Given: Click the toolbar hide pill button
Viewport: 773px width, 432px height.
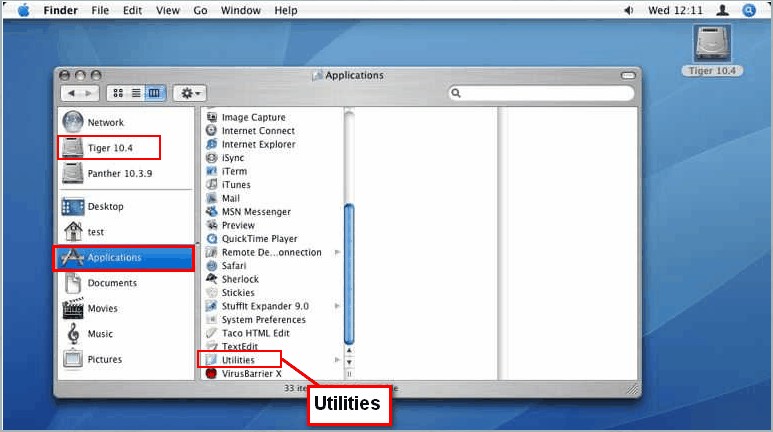Looking at the screenshot, I should [x=628, y=75].
